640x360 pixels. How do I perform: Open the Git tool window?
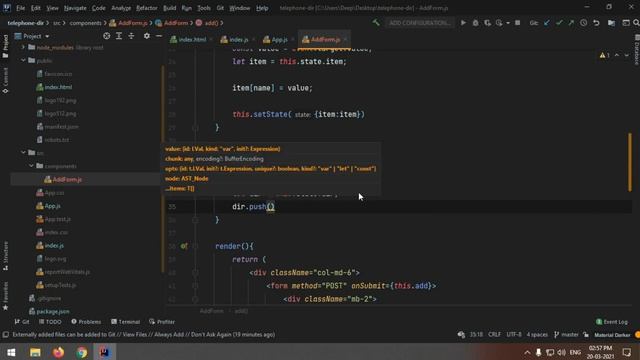[x=22, y=322]
